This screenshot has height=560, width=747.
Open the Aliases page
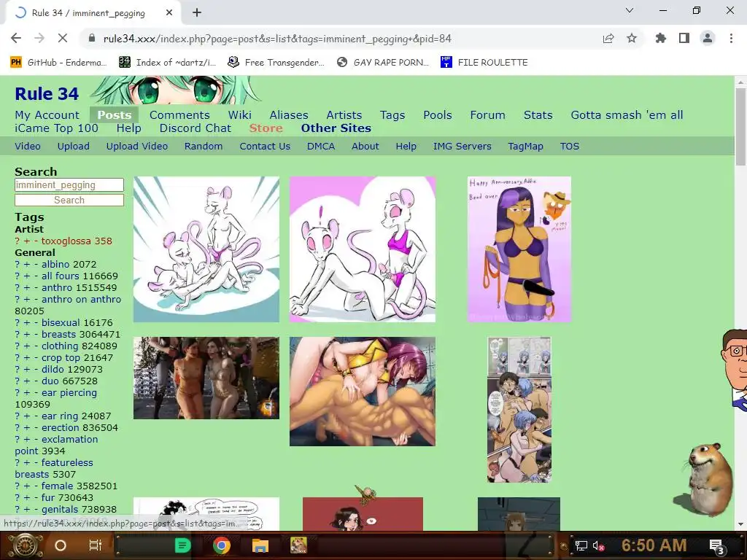tap(289, 114)
